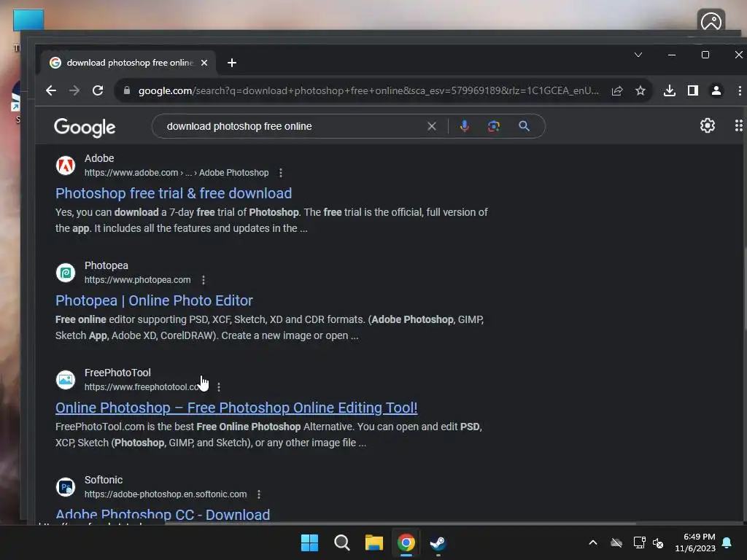The width and height of the screenshot is (747, 560).
Task: Select the 'download photoshop free online' tab
Action: [x=129, y=63]
